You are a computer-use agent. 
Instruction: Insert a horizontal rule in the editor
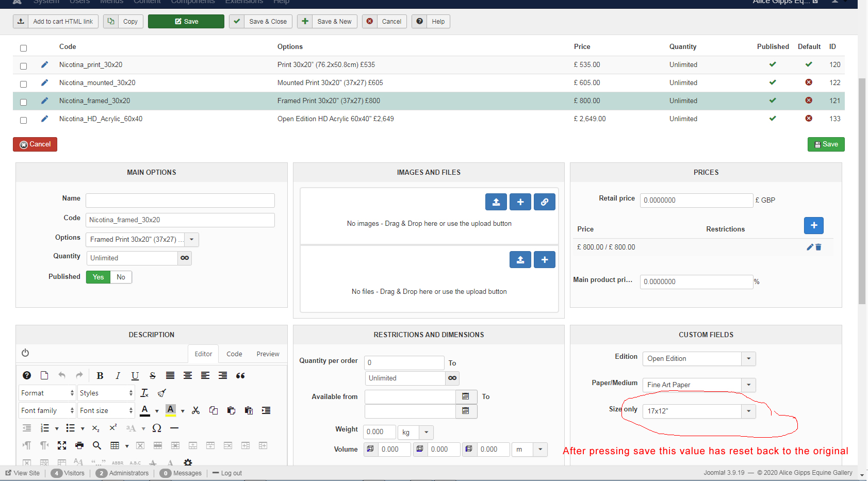(x=174, y=428)
